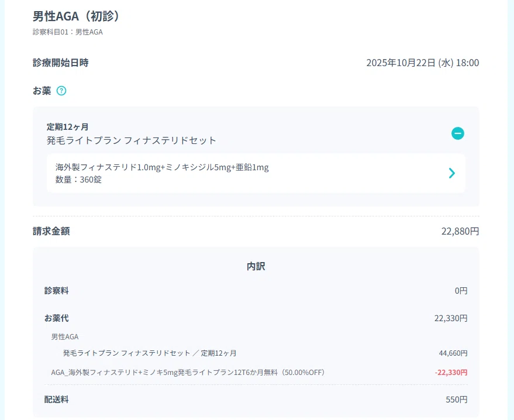The image size is (514, 420).
Task: Click the 44,660円 plan price
Action: pos(453,353)
